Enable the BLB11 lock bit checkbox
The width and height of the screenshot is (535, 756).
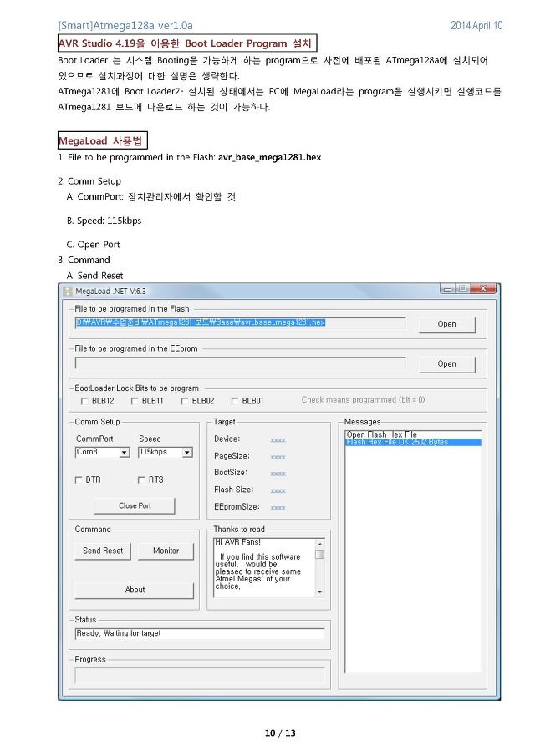[x=135, y=401]
